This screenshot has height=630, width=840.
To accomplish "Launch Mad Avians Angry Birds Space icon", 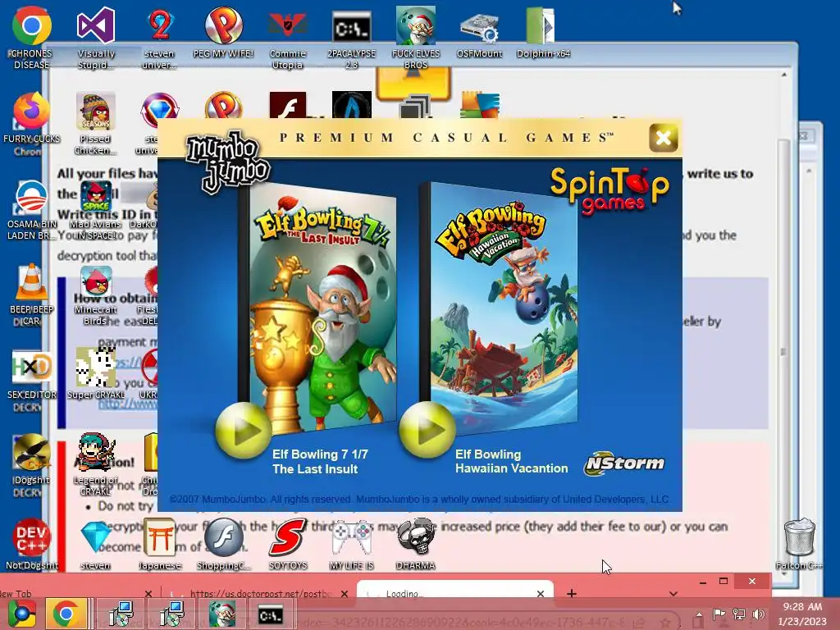I will [x=95, y=209].
